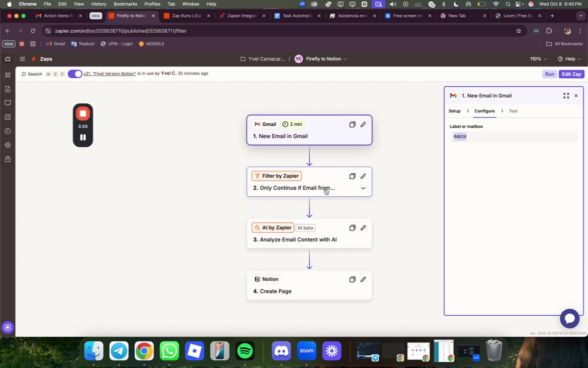Click the INBOX label or mailbox field
The width and height of the screenshot is (588, 368).
pyautogui.click(x=513, y=136)
